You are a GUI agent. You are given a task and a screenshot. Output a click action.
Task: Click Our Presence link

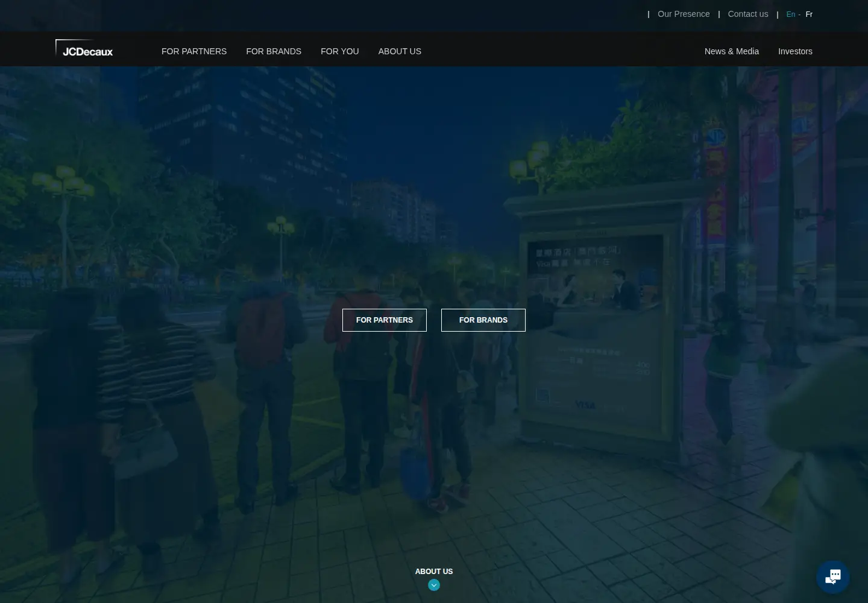(x=684, y=14)
